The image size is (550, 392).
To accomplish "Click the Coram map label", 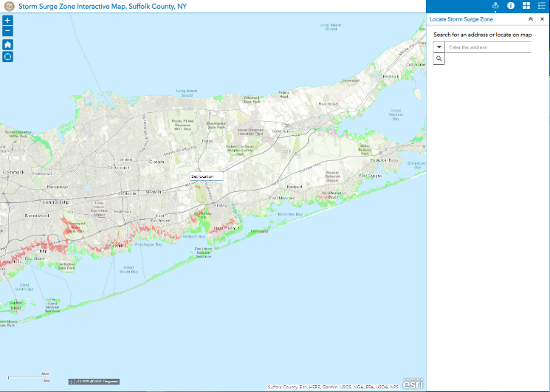I will 157,162.
